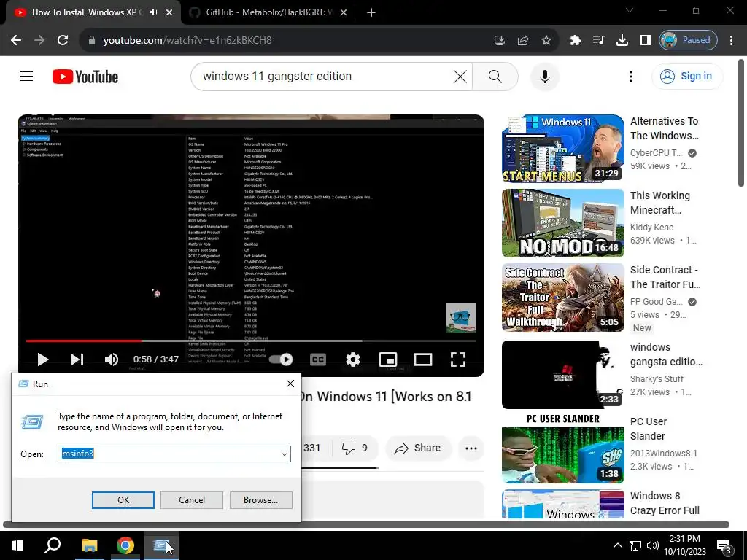The image size is (747, 560).
Task: Mute the tab audio on YouTube tab
Action: coord(153,12)
